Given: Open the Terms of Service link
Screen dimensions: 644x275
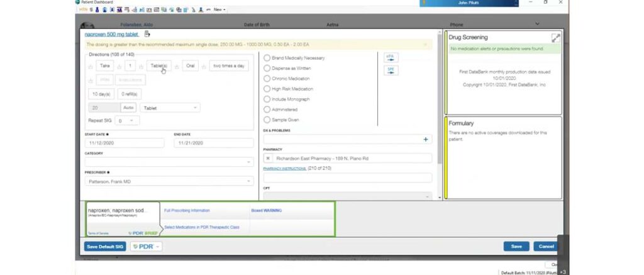Looking at the screenshot, I should (98, 233).
